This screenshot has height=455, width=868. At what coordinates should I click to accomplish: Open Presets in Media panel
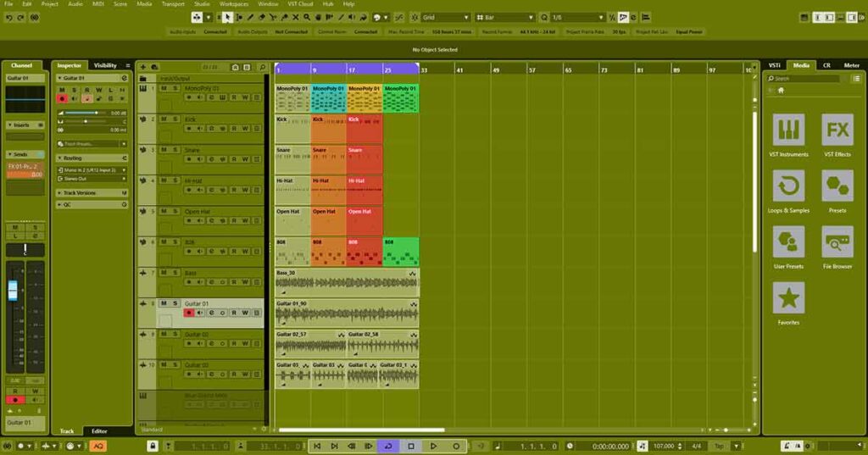[x=837, y=186]
